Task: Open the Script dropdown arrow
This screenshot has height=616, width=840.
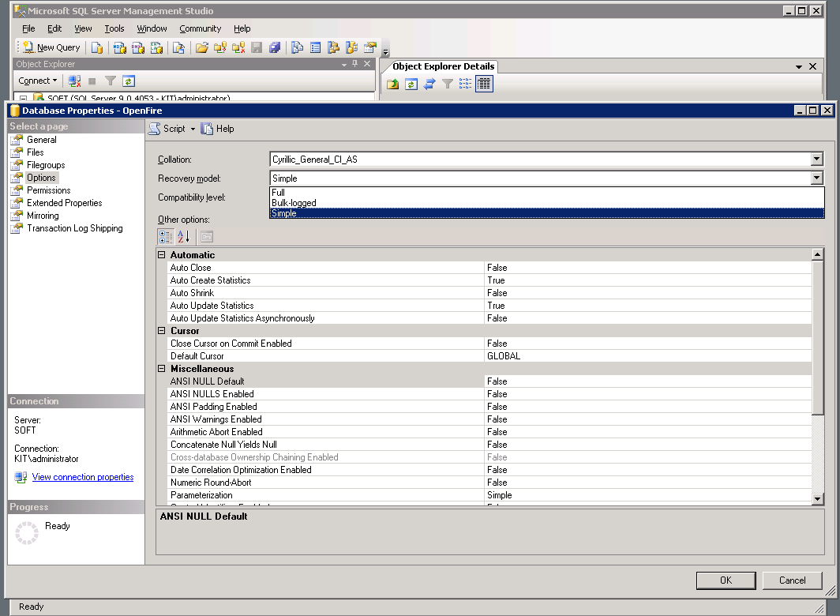Action: (193, 130)
